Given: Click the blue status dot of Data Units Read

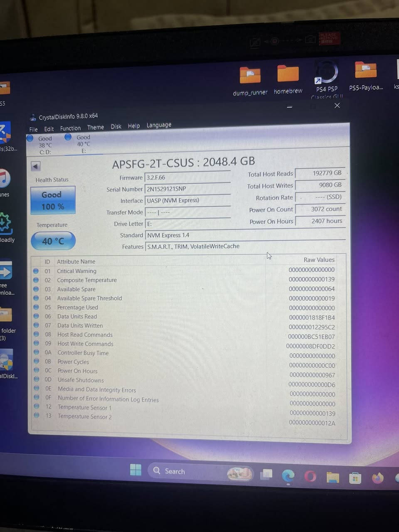Looking at the screenshot, I should tap(36, 317).
